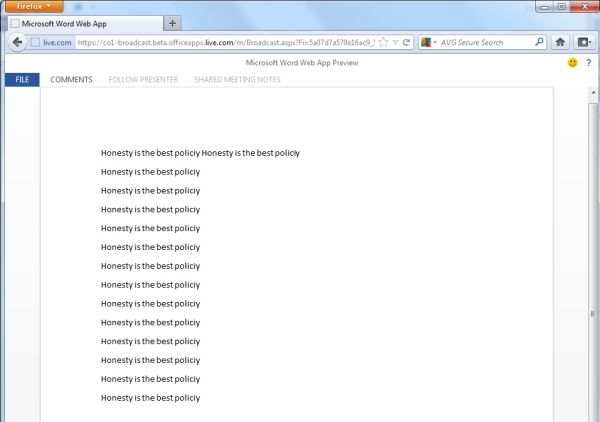Click inside the AVG Secure Search field
Image resolution: width=600 pixels, height=422 pixels.
(x=486, y=42)
